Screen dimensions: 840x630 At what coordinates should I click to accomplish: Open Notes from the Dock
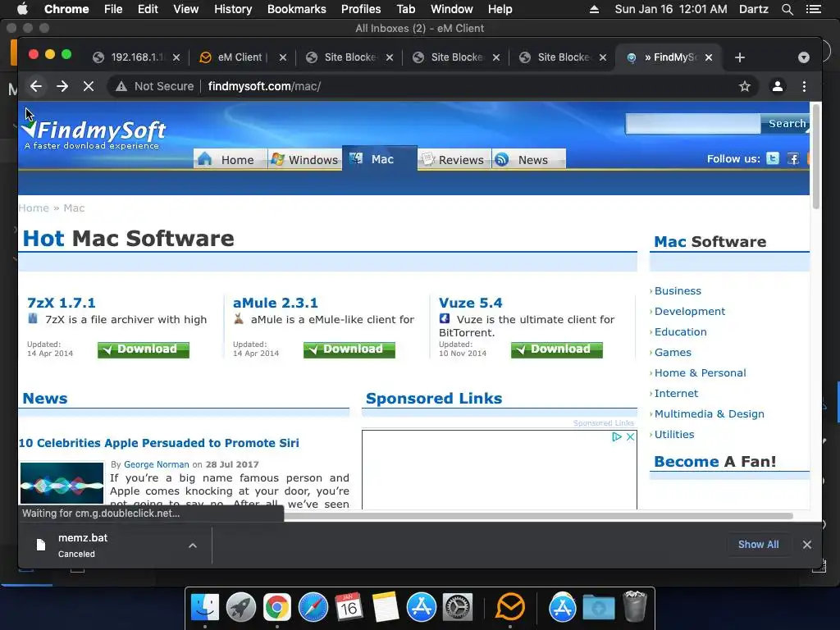click(386, 608)
